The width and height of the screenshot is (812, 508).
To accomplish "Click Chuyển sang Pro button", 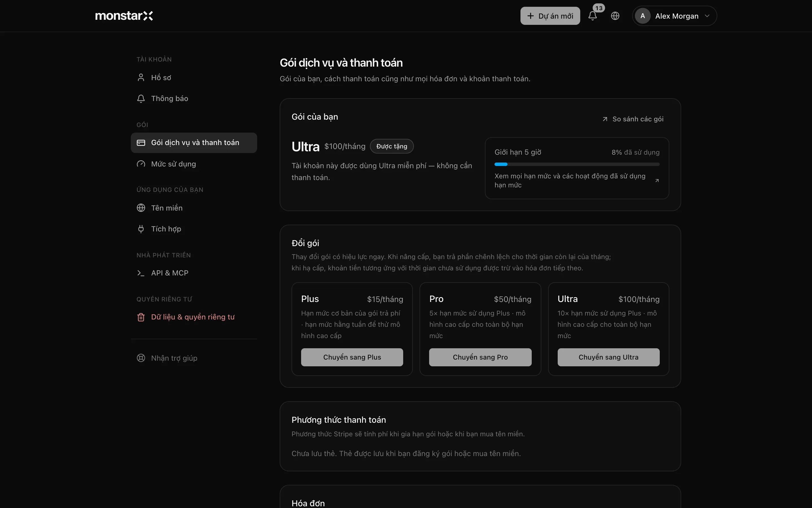I will click(480, 357).
